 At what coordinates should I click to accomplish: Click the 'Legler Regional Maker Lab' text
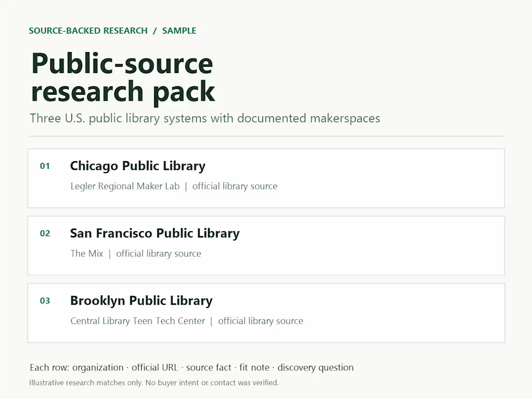coord(125,186)
